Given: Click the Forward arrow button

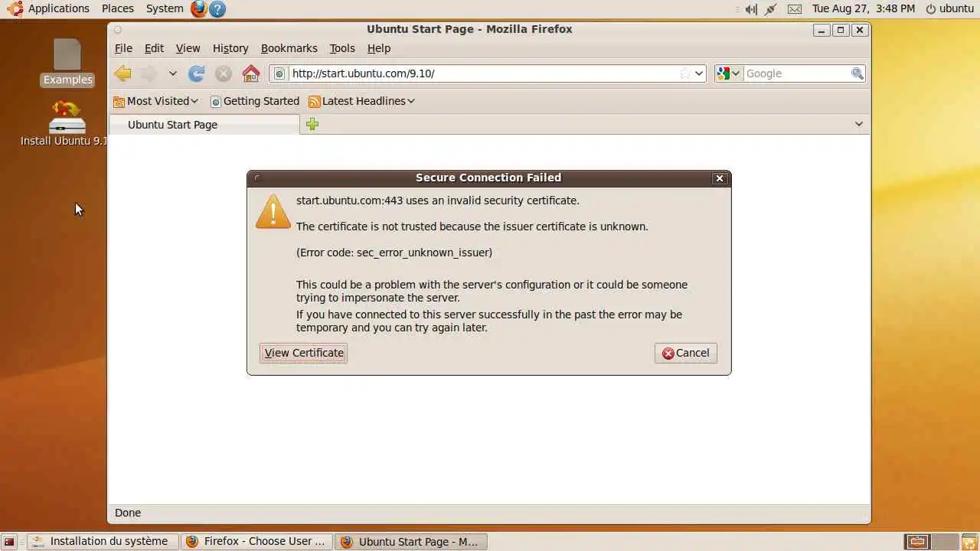Looking at the screenshot, I should tap(149, 73).
